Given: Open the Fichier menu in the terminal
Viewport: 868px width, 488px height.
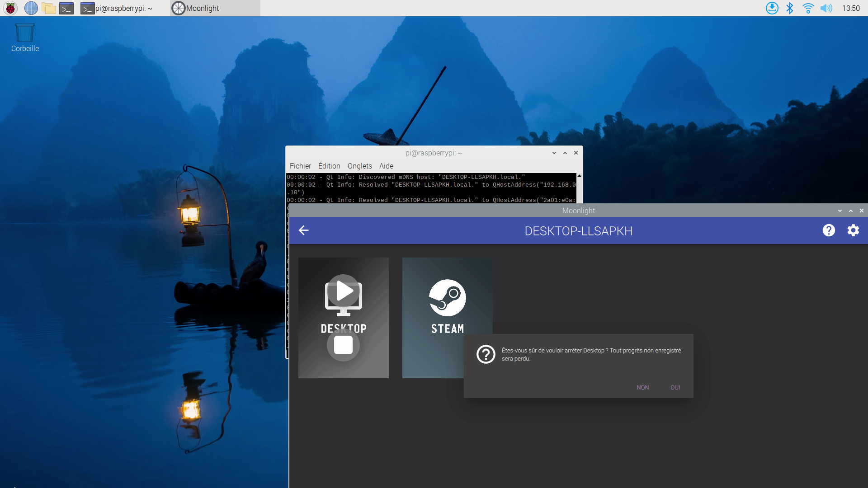Looking at the screenshot, I should [300, 166].
